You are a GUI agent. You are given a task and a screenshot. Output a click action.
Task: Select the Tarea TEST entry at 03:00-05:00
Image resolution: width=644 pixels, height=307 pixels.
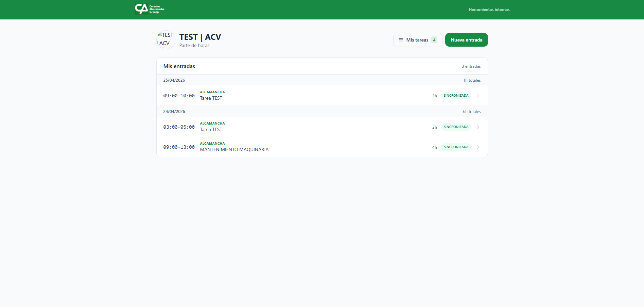pyautogui.click(x=211, y=129)
